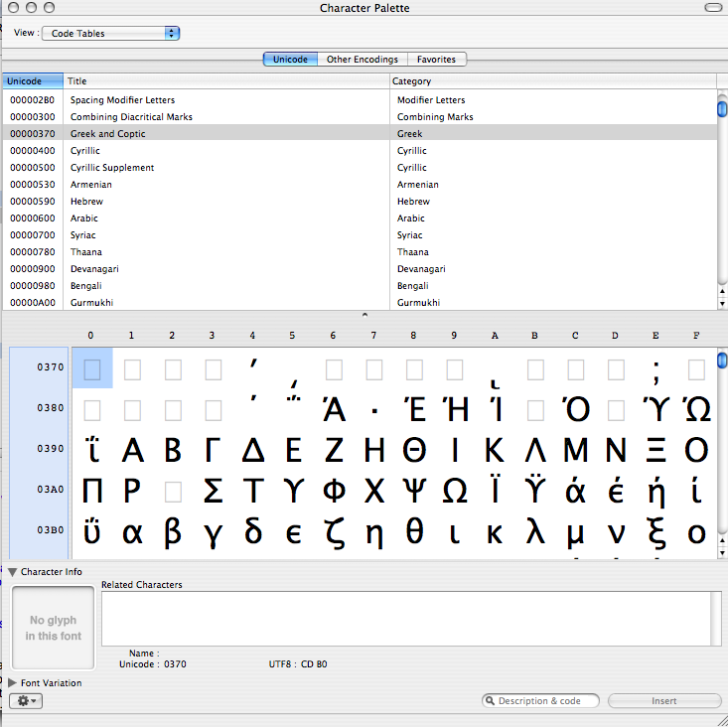Click the Related Characters box
This screenshot has height=727, width=728.
point(413,619)
